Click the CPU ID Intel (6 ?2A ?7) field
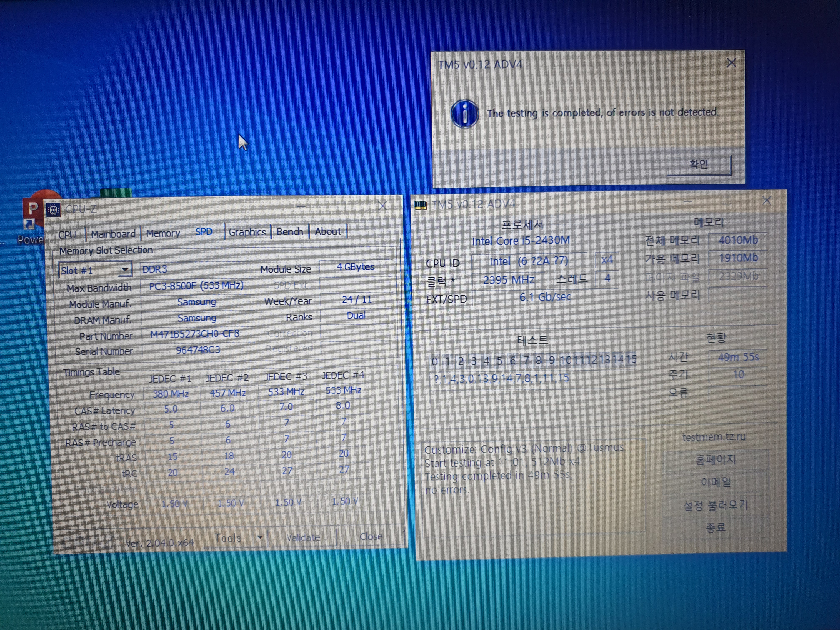Screen dimensions: 840x630 tap(529, 261)
